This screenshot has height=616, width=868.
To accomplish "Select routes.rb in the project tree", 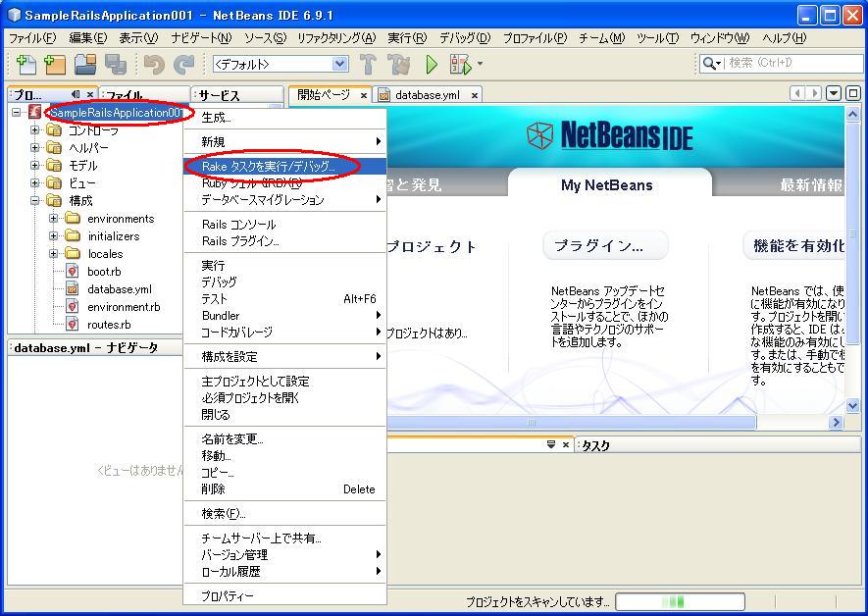I will pyautogui.click(x=109, y=325).
